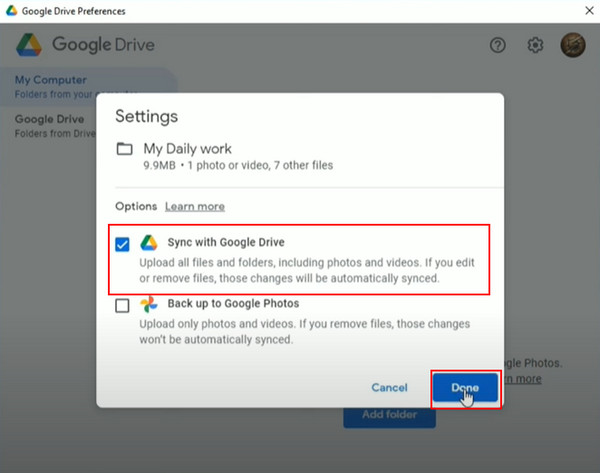Viewport: 600px width, 473px height.
Task: Click the Google Photos pinwheel icon
Action: pos(148,304)
